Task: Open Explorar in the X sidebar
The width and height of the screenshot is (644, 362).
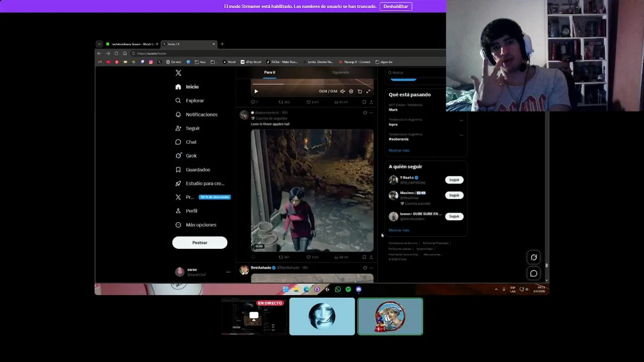Action: click(189, 101)
